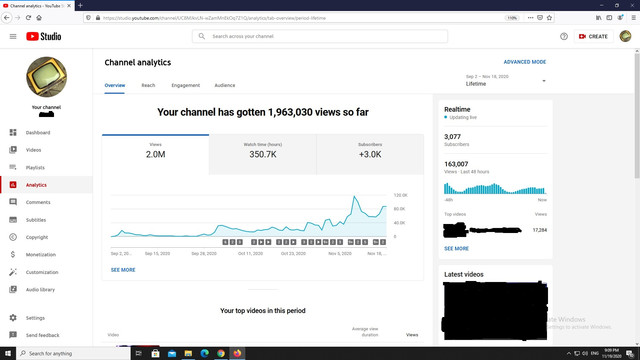Open the Monetization menu label

pos(41,255)
